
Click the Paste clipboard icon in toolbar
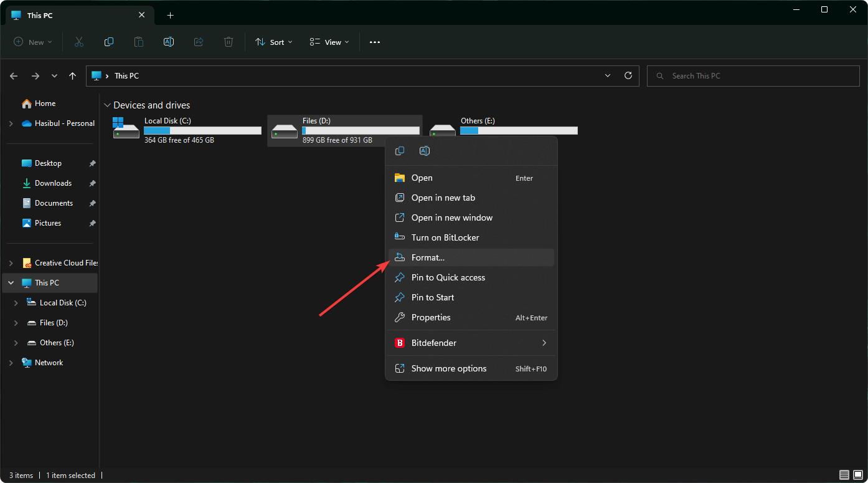(139, 42)
